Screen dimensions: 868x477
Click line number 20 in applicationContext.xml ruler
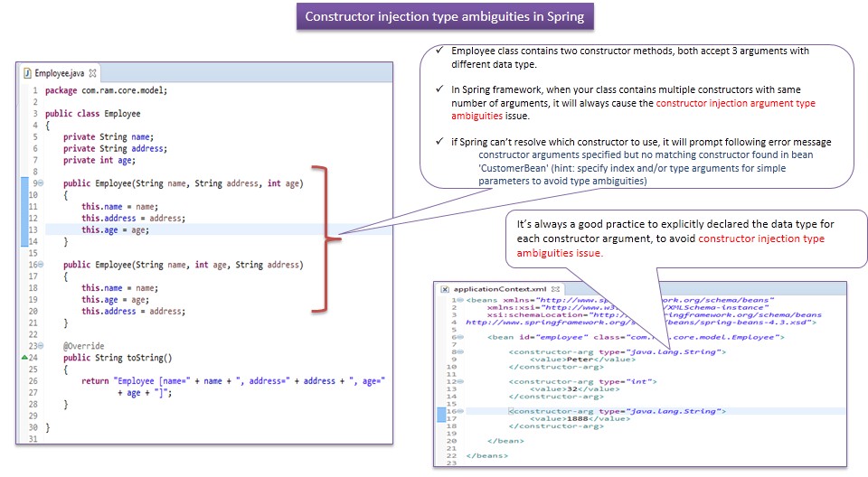(452, 441)
